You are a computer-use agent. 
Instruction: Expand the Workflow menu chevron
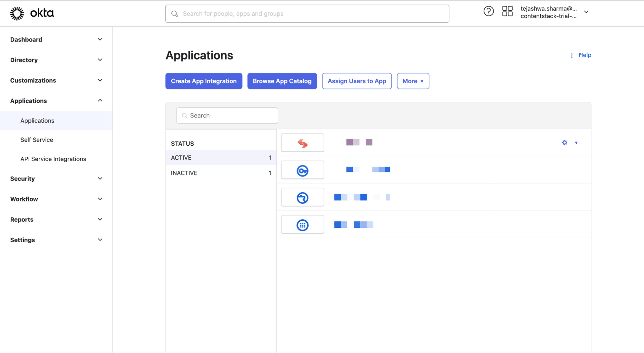(x=100, y=199)
